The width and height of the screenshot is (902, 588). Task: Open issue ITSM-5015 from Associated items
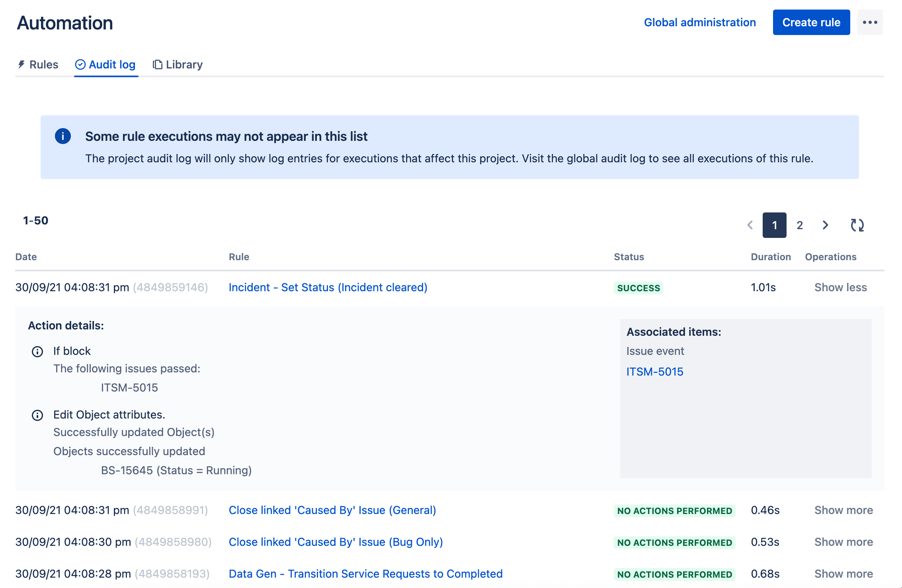[655, 372]
